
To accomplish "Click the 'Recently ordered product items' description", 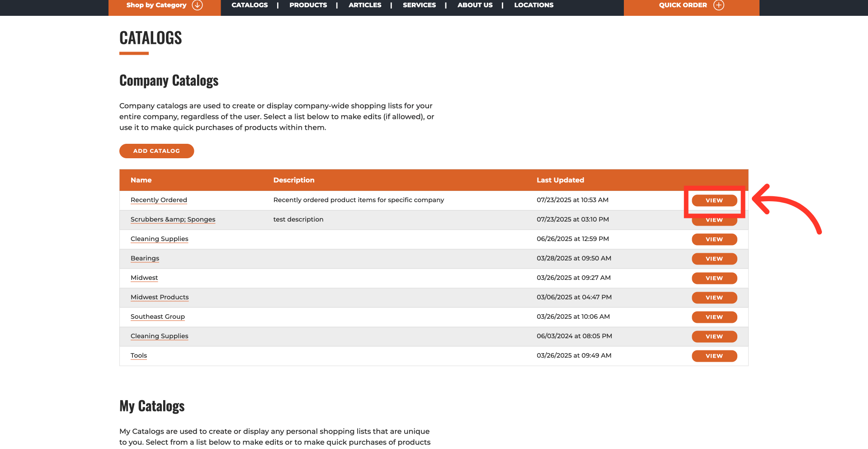I will coord(359,200).
